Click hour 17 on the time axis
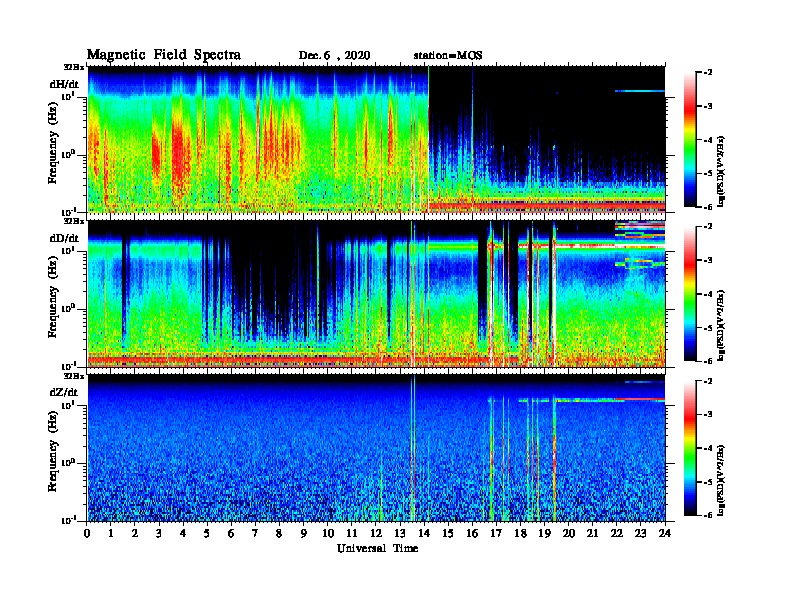Screen dimensions: 792x612 pos(496,533)
